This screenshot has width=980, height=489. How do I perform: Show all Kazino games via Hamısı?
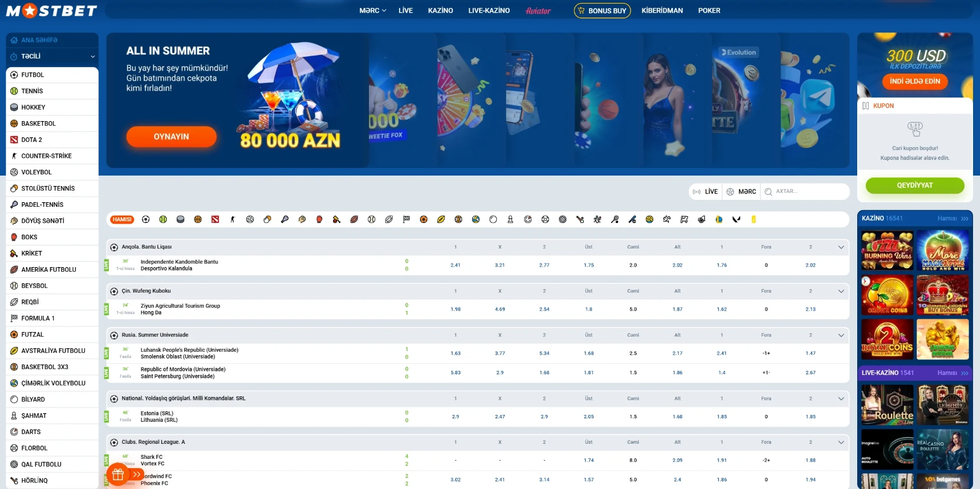coord(953,218)
